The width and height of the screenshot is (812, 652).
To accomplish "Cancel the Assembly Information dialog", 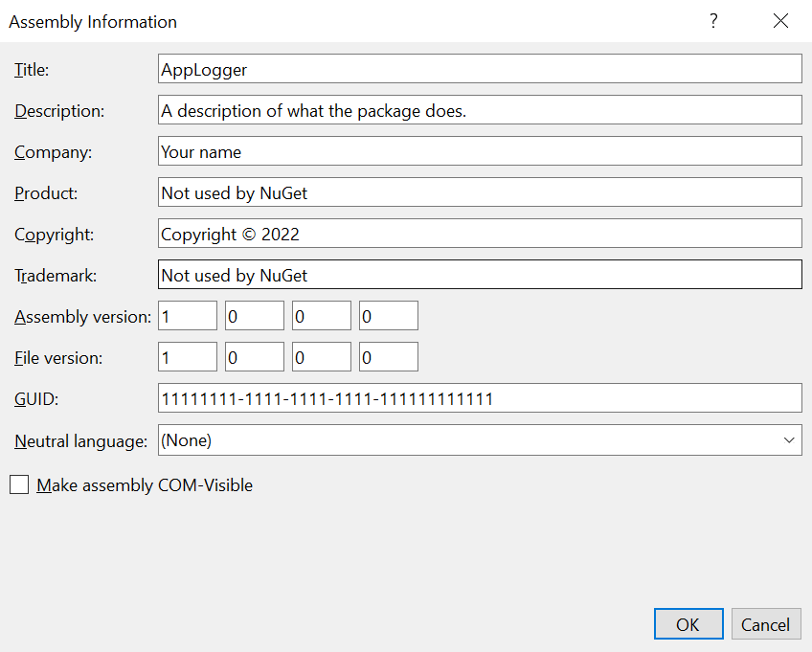I will pyautogui.click(x=766, y=623).
